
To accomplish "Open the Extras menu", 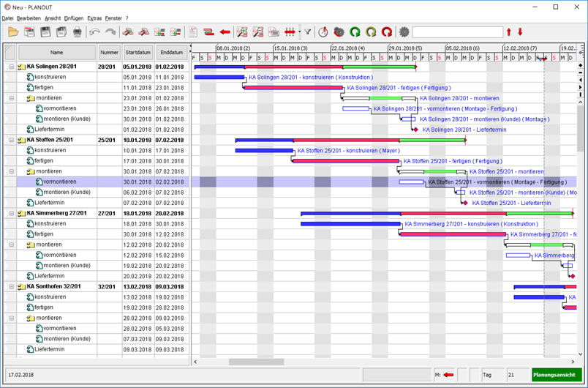I will [94, 18].
